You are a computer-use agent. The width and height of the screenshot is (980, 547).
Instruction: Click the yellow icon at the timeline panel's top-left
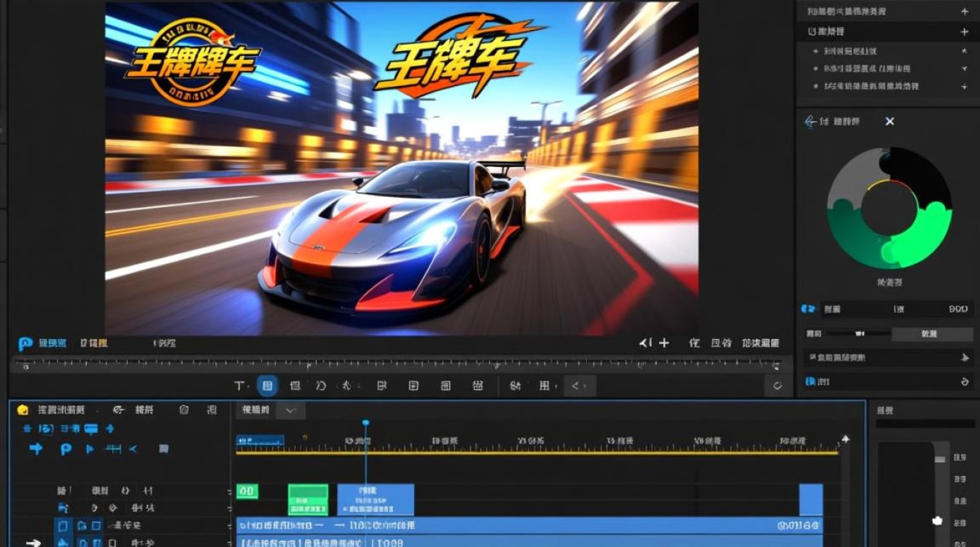coord(23,410)
